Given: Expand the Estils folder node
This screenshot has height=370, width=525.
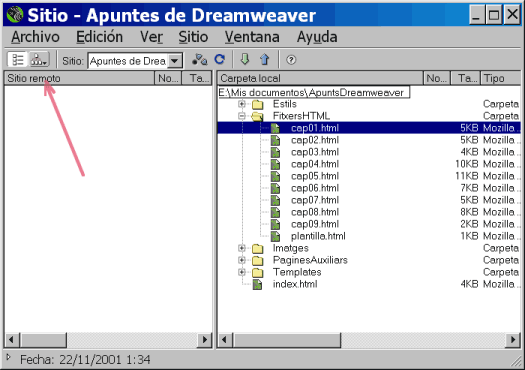Looking at the screenshot, I should [242, 104].
